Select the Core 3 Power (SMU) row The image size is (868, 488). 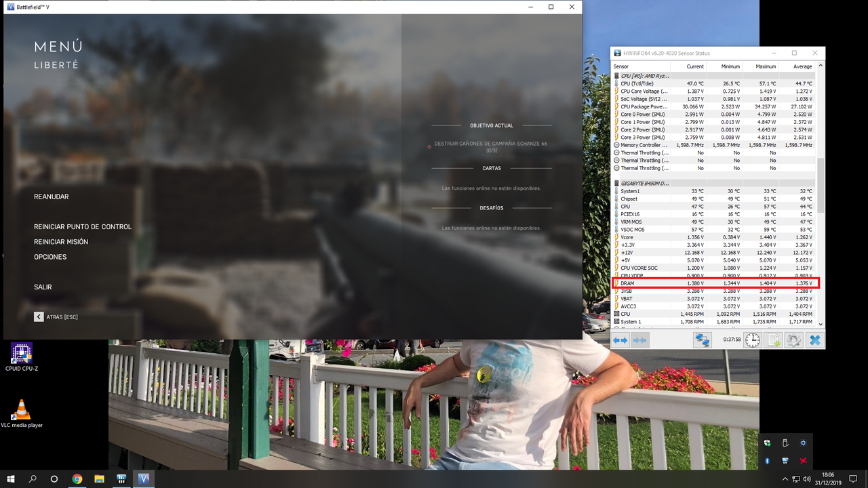point(713,138)
